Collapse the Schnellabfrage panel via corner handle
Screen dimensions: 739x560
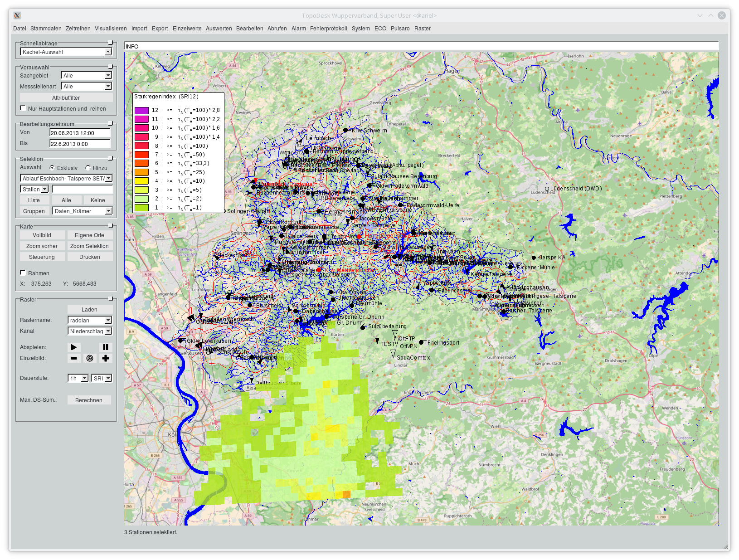click(110, 43)
